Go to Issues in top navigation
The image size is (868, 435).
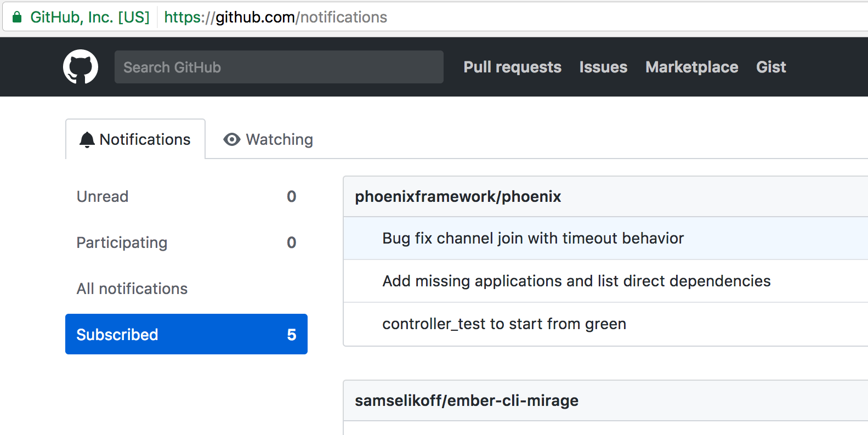[x=603, y=67]
